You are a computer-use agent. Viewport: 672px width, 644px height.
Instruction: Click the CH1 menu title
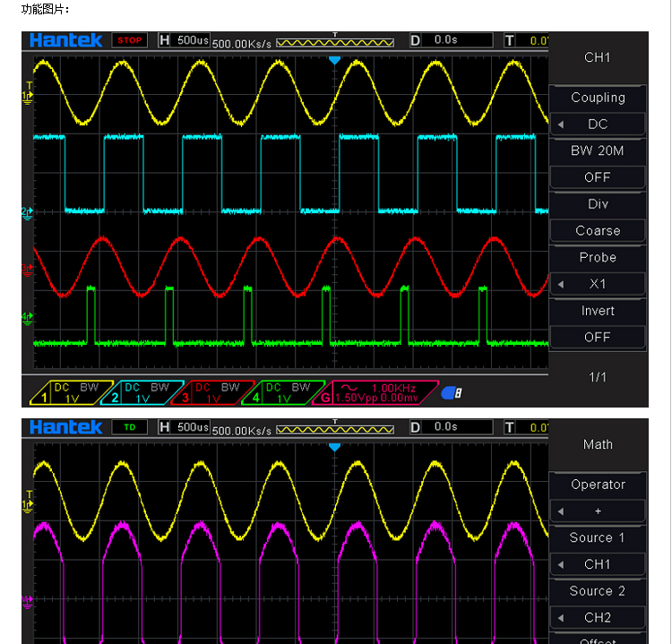click(598, 57)
